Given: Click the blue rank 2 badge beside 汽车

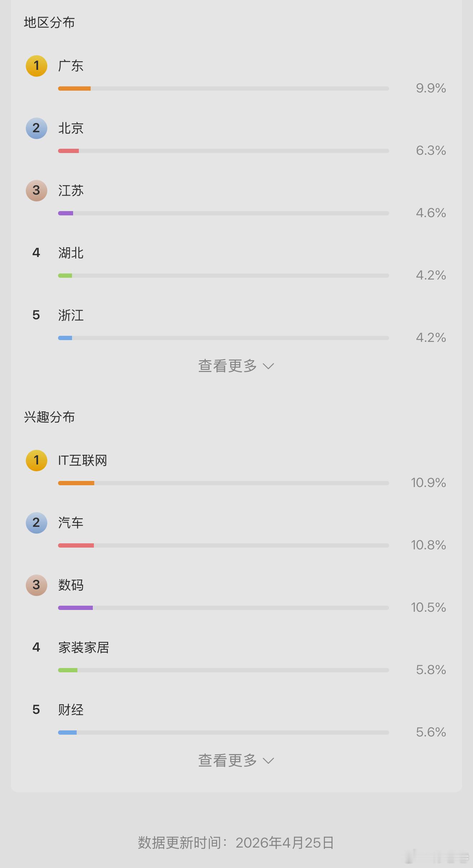Looking at the screenshot, I should [37, 523].
